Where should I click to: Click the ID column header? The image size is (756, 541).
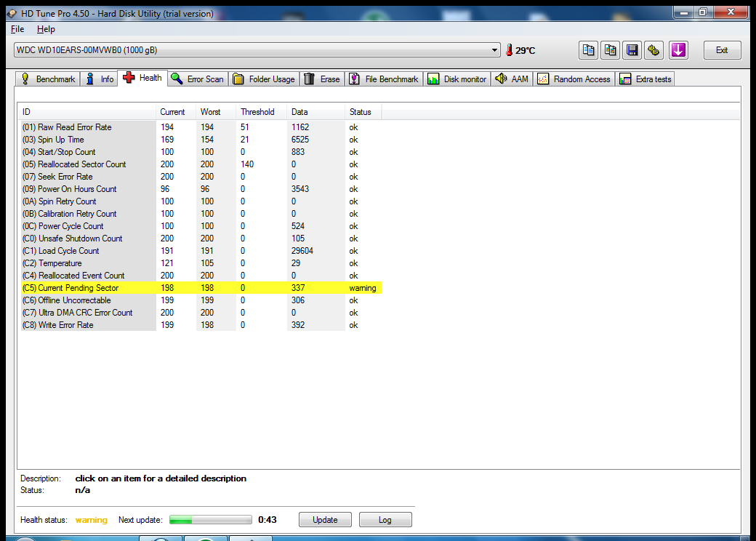[87, 112]
